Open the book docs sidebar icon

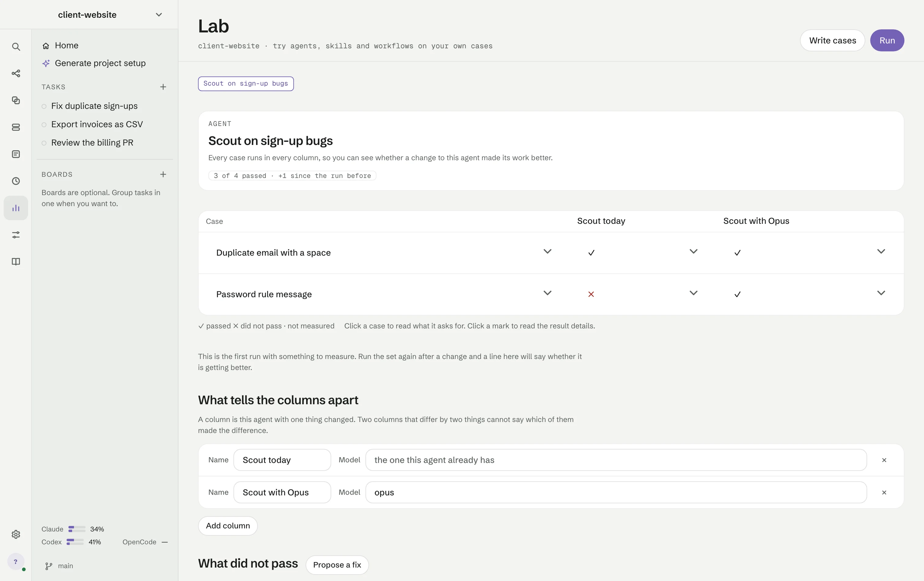pyautogui.click(x=16, y=261)
